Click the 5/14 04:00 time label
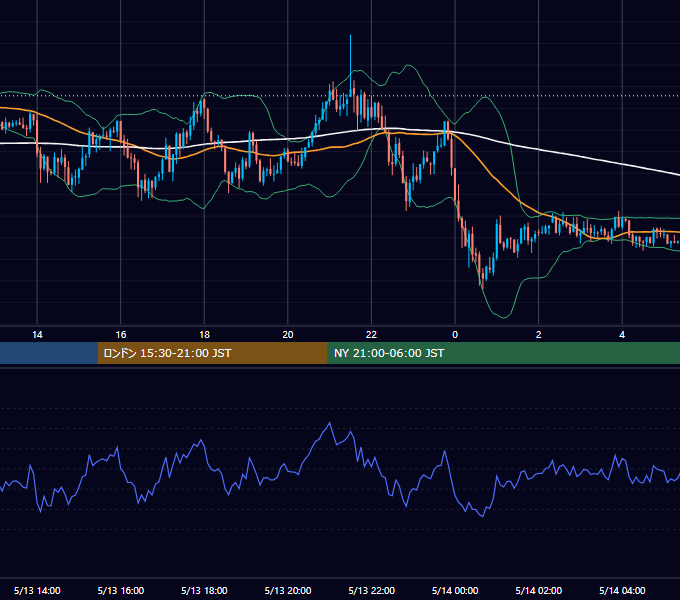Screen dimensions: 680x600 pos(622,590)
